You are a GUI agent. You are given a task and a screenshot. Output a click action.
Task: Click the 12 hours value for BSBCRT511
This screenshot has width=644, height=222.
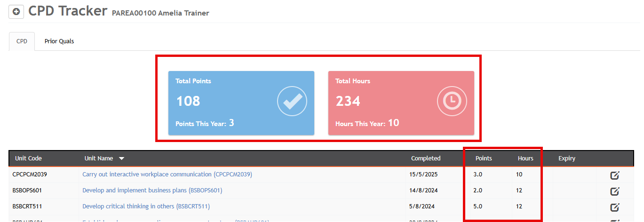(x=519, y=206)
